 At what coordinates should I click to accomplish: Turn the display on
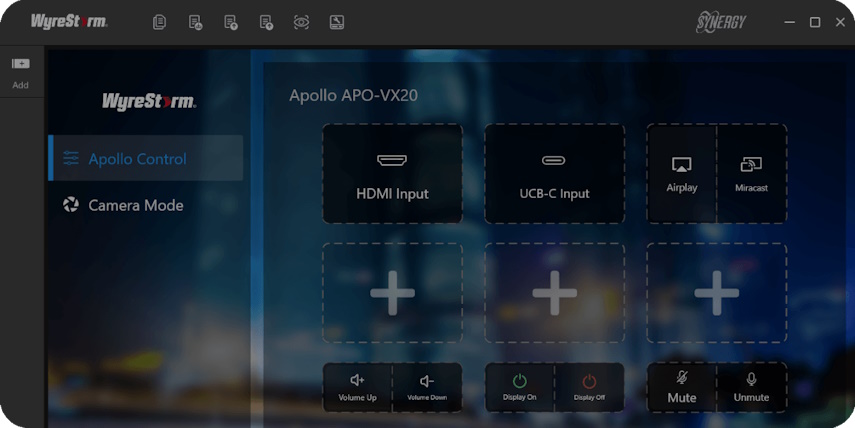tap(519, 387)
